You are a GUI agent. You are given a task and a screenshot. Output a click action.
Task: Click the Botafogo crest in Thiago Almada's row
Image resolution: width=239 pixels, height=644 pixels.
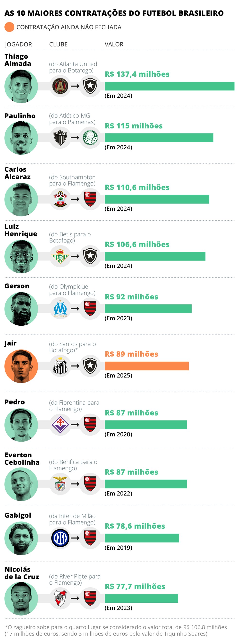pos(90,86)
